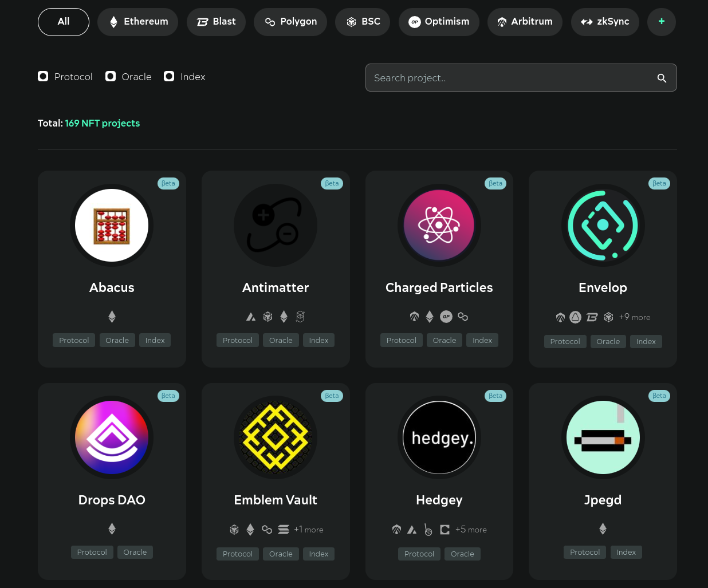
Task: Open the Charged Particles atom logo
Action: click(439, 225)
